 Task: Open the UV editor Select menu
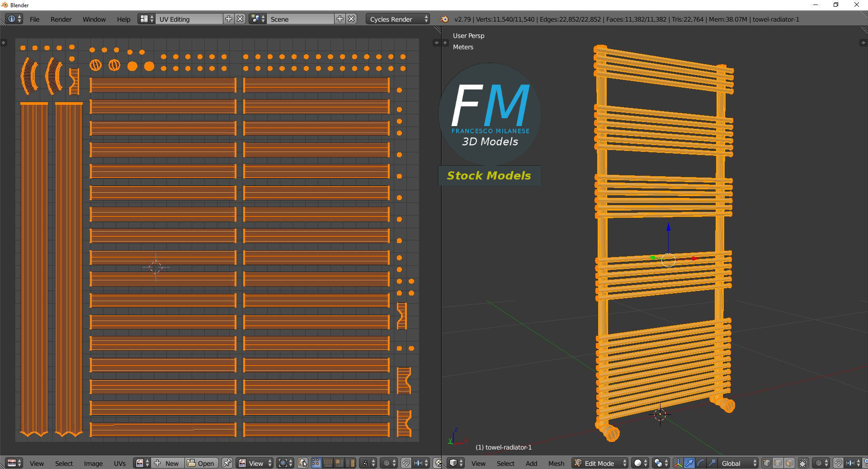click(64, 463)
